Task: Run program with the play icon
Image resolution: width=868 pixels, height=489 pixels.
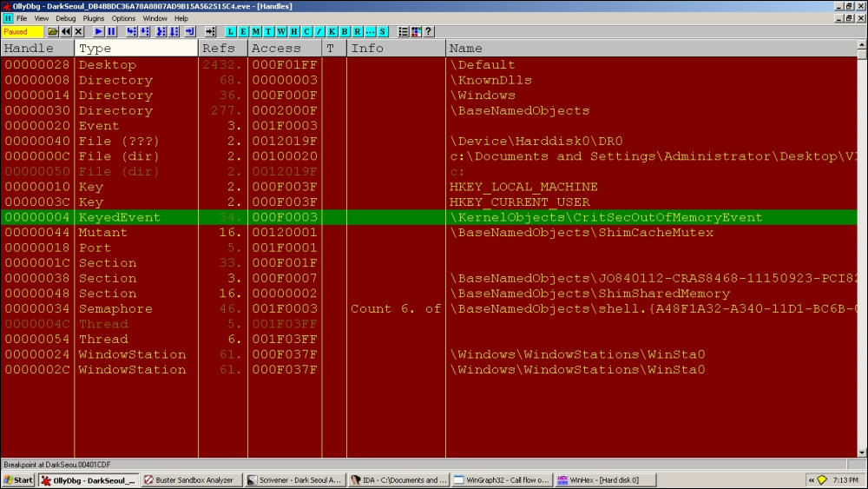Action: tap(98, 31)
